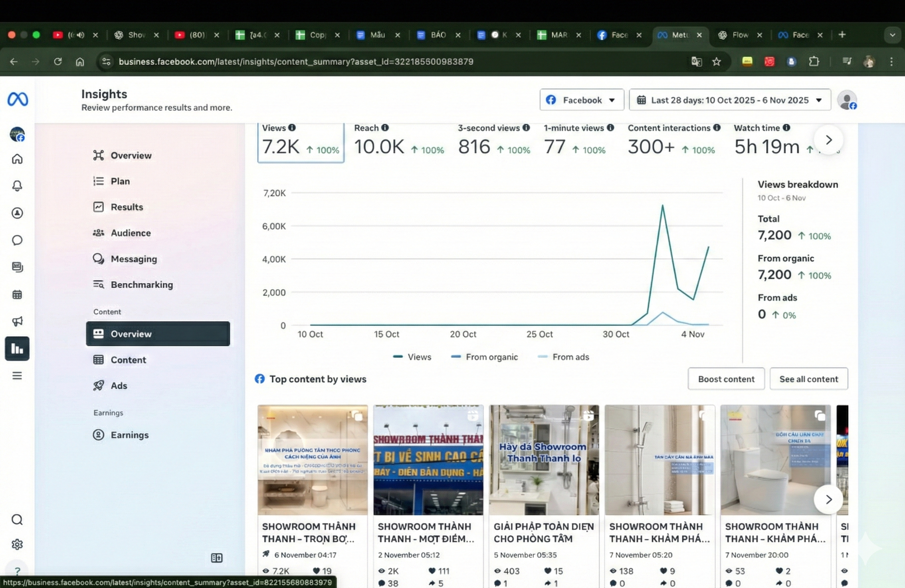Open Facebook platform dropdown
Image resolution: width=905 pixels, height=588 pixels.
click(x=582, y=100)
